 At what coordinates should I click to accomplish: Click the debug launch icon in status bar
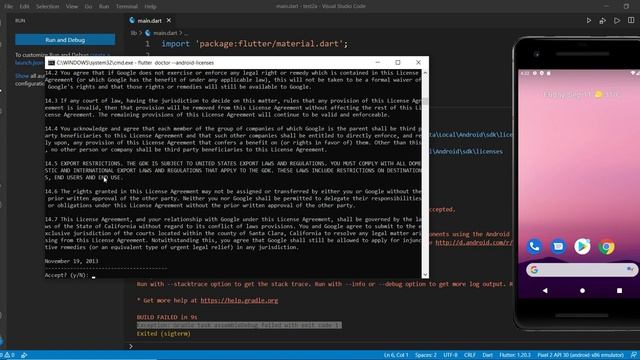(24, 355)
